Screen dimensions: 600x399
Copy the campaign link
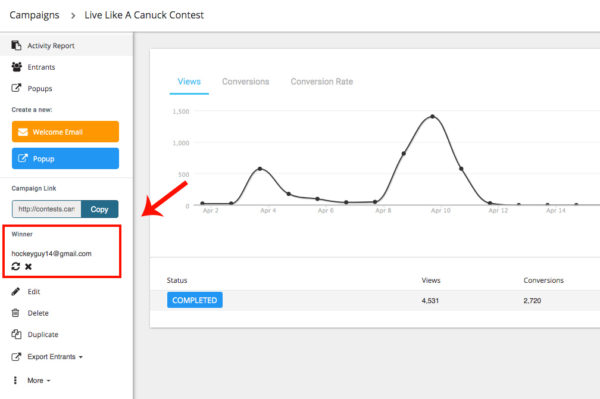99,209
